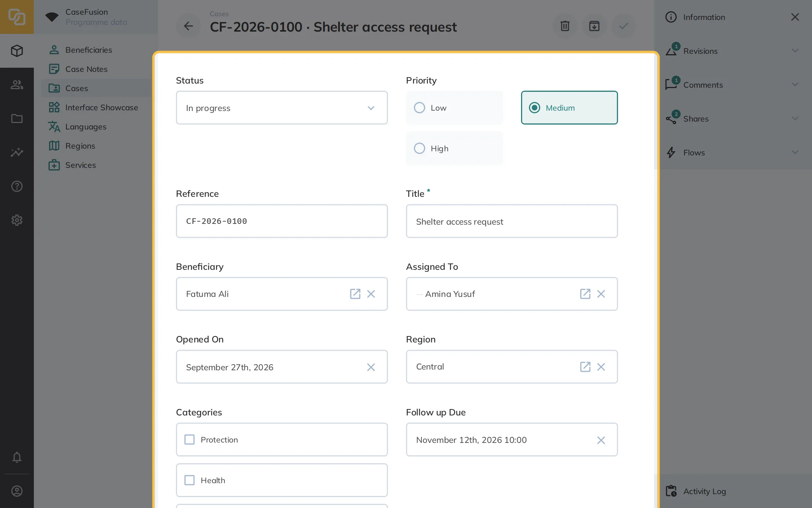
Task: Open Interface Showcase collection in sidebar
Action: click(96, 108)
